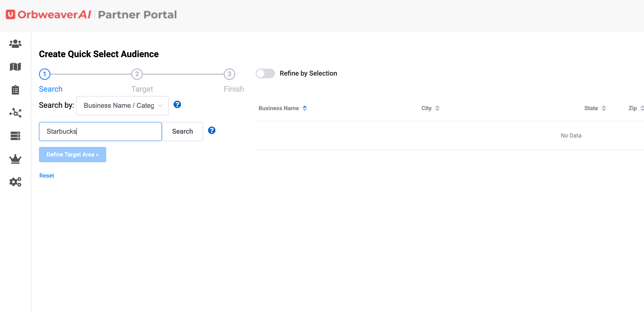
Task: Open the server stack sidebar icon
Action: click(15, 136)
